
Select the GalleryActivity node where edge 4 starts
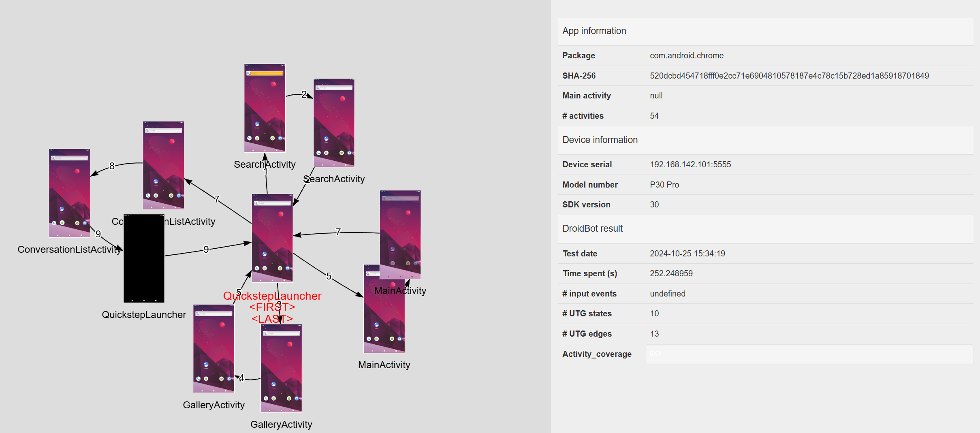click(281, 368)
